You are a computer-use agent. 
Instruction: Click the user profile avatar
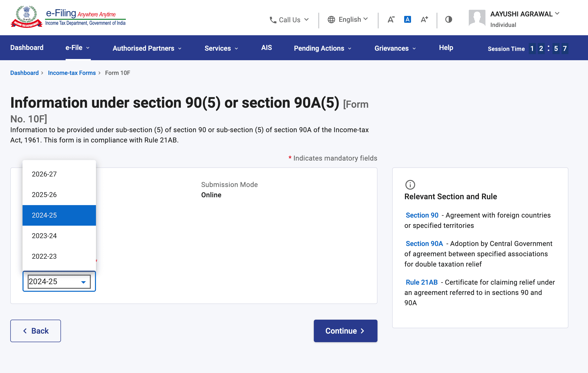[x=477, y=18]
